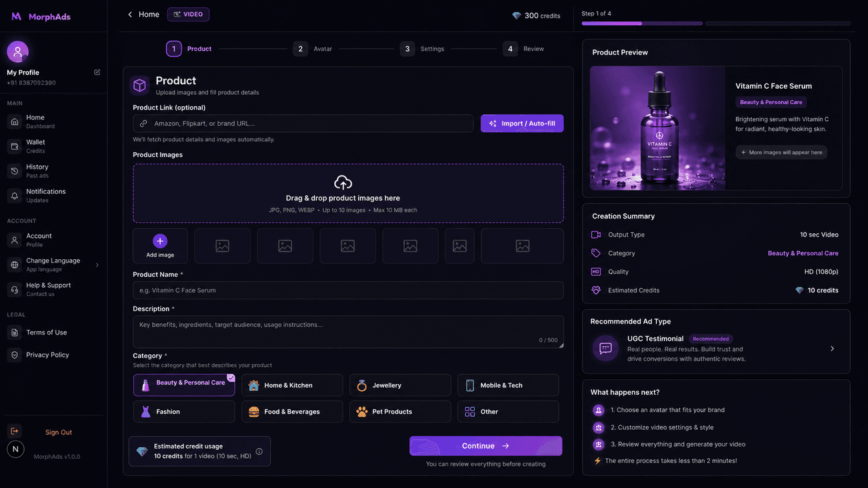Select the Other category

coord(508,412)
